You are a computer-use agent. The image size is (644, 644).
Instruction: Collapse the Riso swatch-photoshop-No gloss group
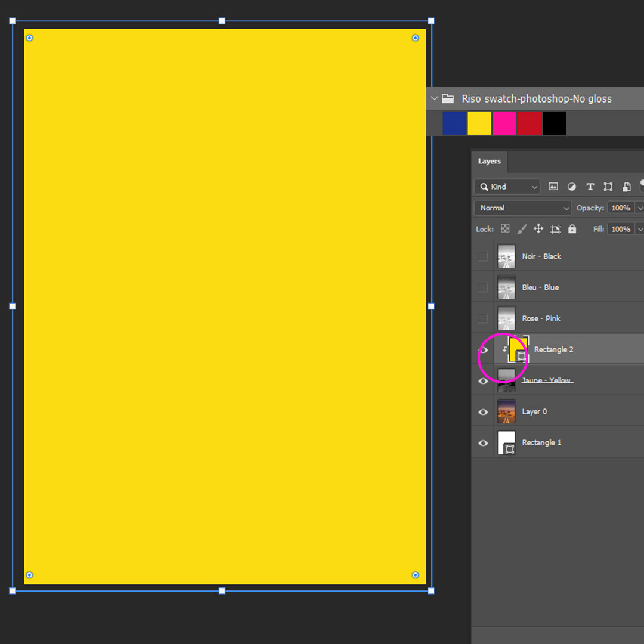click(x=435, y=98)
